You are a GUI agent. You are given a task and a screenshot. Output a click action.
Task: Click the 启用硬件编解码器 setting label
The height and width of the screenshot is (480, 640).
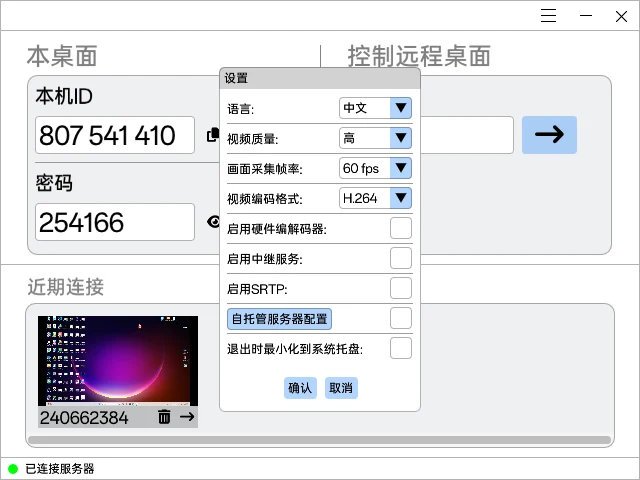(277, 229)
